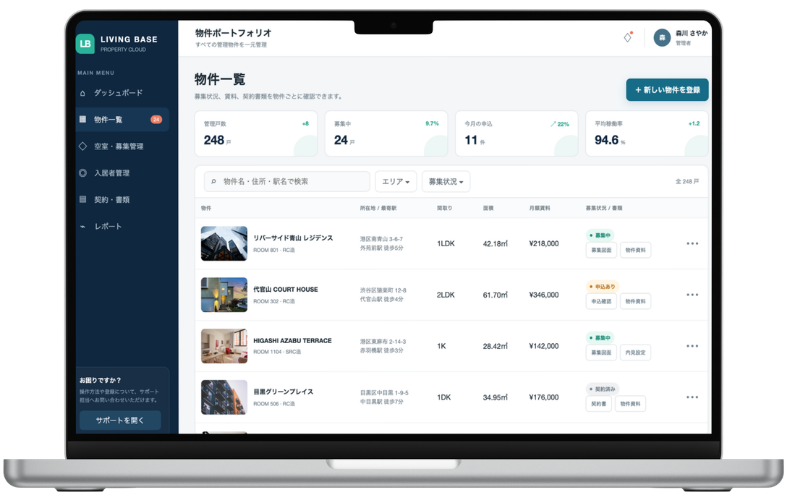Focus the 物件名・住所・駅名で検索 search field
787x498 pixels.
pyautogui.click(x=287, y=182)
